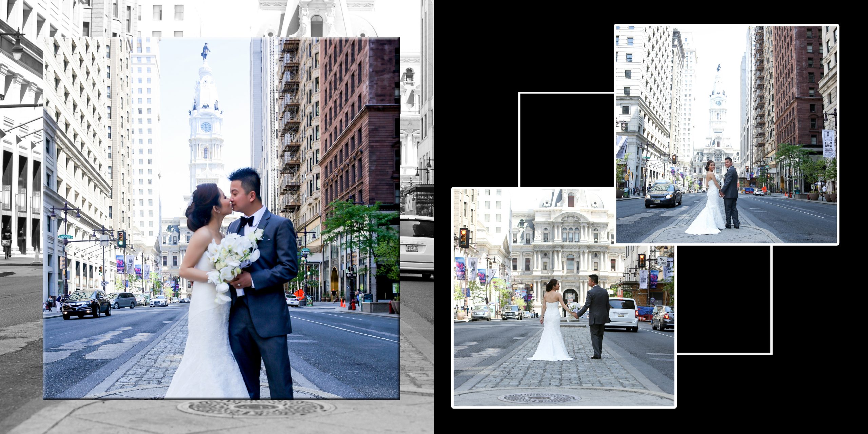
Task: Click the yellow traffic light in the bottom photo
Action: click(464, 238)
